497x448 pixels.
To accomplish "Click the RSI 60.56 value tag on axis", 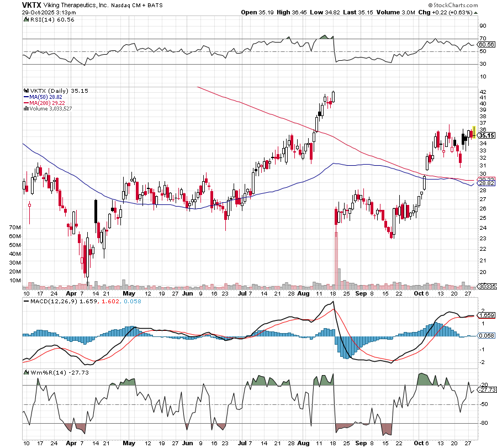I will pyautogui.click(x=486, y=44).
